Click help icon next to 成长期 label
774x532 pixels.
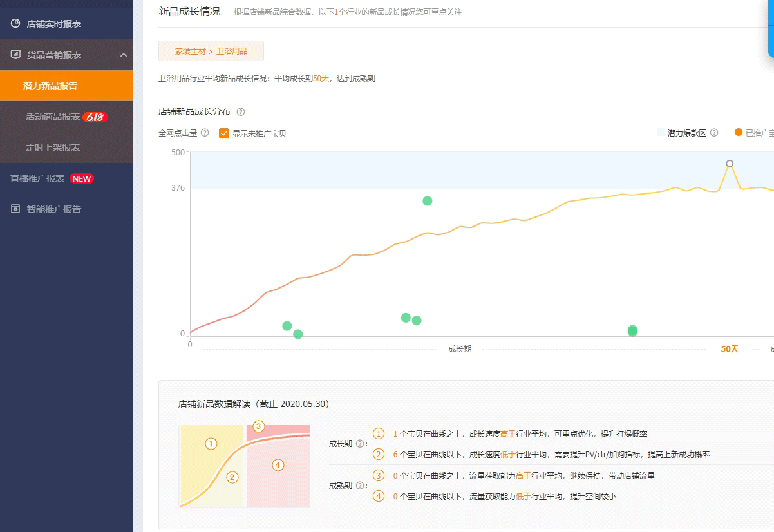[360, 444]
